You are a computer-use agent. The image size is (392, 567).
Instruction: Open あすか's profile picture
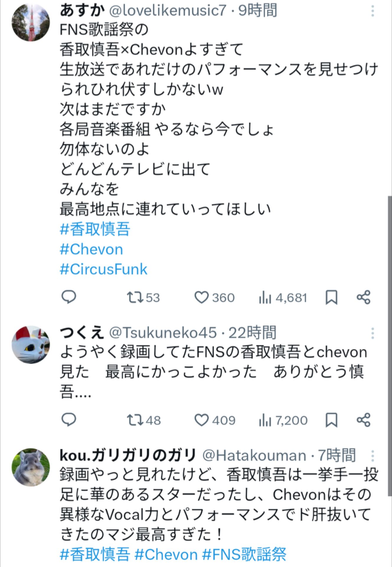pyautogui.click(x=31, y=22)
